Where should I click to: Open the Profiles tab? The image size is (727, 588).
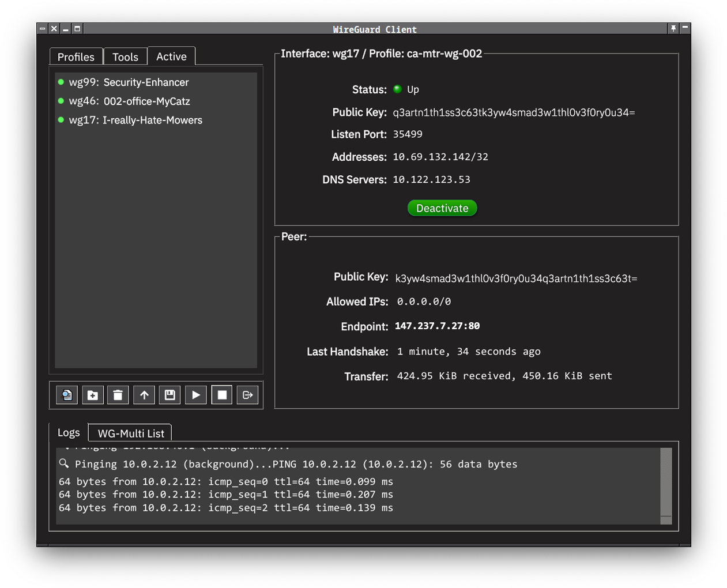click(76, 57)
